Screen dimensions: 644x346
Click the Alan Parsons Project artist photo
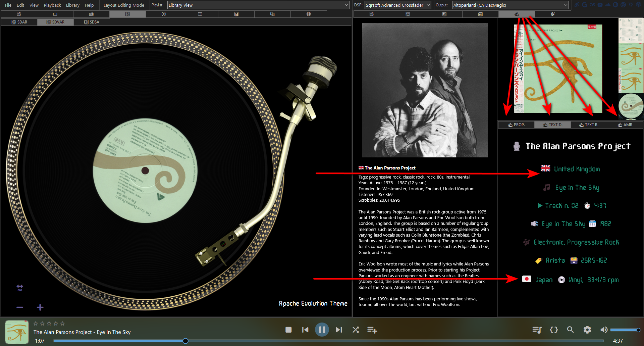pyautogui.click(x=425, y=90)
